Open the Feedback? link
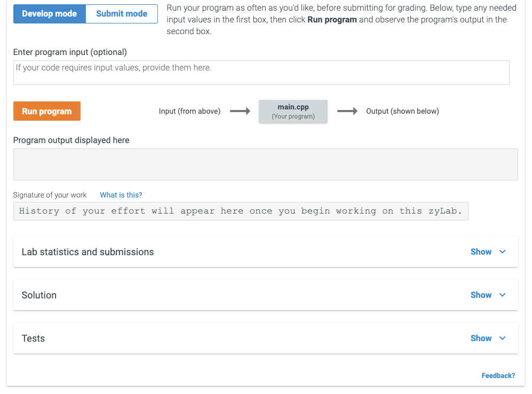 (x=498, y=376)
